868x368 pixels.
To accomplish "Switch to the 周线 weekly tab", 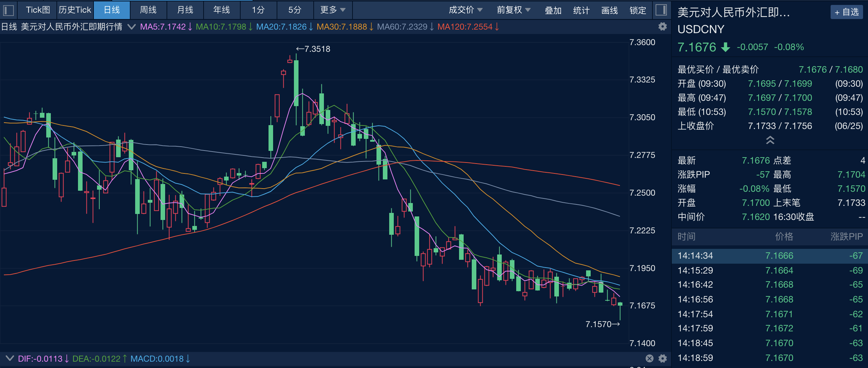I will [148, 10].
